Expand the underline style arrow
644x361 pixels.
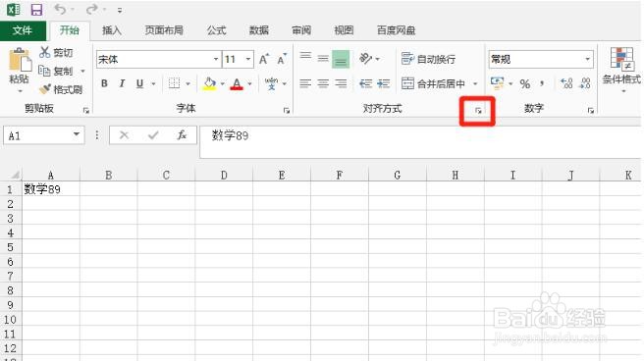[x=153, y=84]
